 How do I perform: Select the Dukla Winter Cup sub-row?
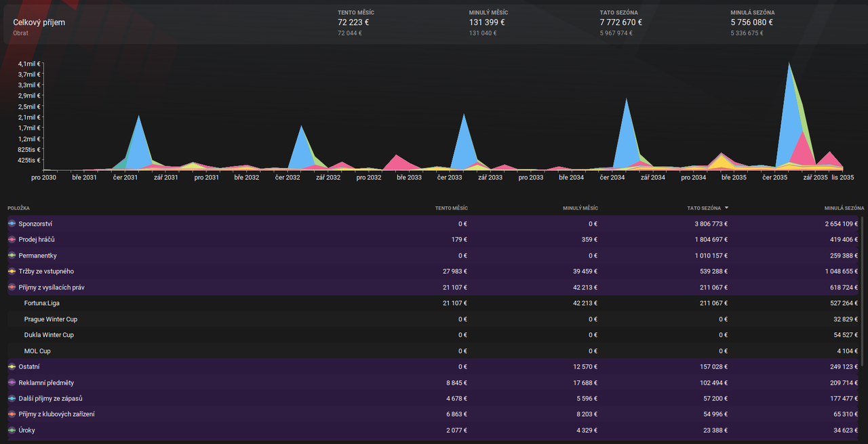[x=434, y=335]
